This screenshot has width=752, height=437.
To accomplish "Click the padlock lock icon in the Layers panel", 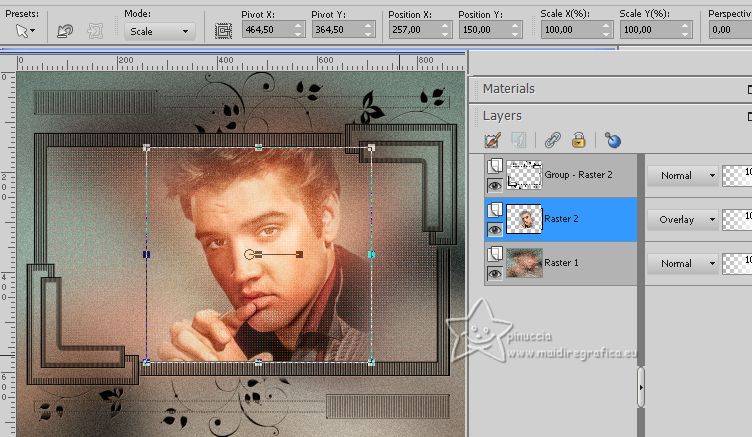I will pyautogui.click(x=578, y=141).
